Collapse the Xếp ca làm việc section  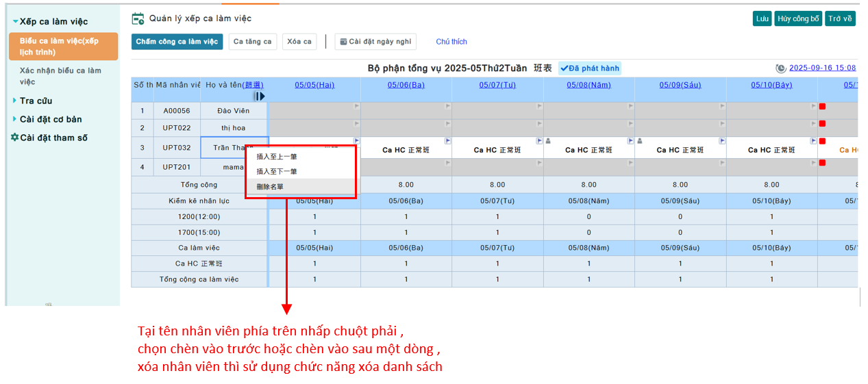pos(15,22)
